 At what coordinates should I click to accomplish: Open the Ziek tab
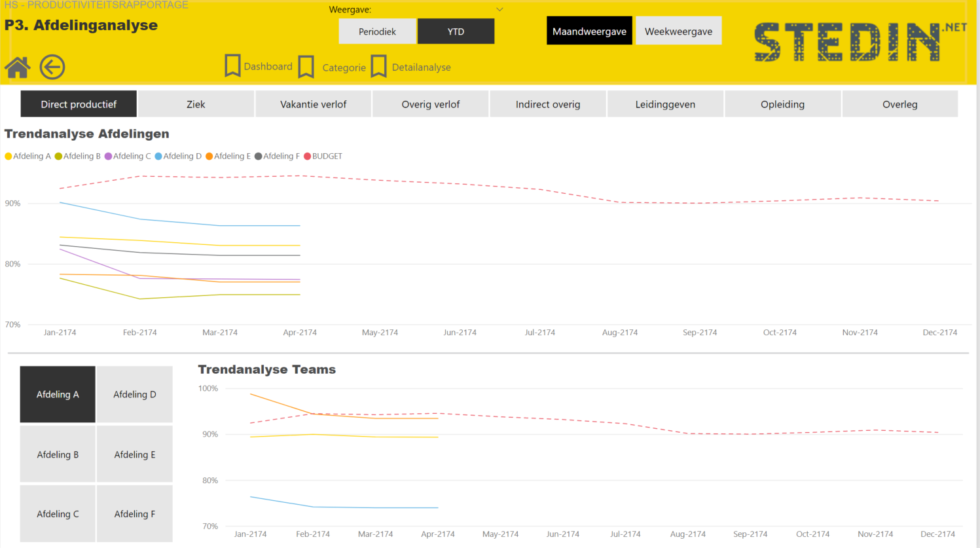[196, 104]
